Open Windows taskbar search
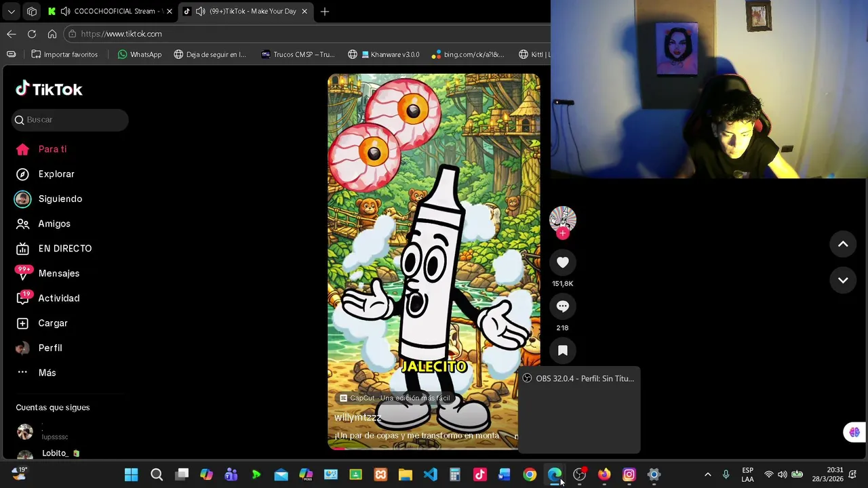The height and width of the screenshot is (488, 868). pos(157,475)
